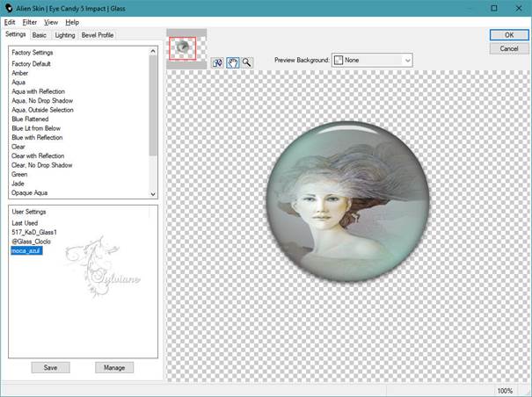
Task: Click the Cancel button
Action: (x=509, y=48)
